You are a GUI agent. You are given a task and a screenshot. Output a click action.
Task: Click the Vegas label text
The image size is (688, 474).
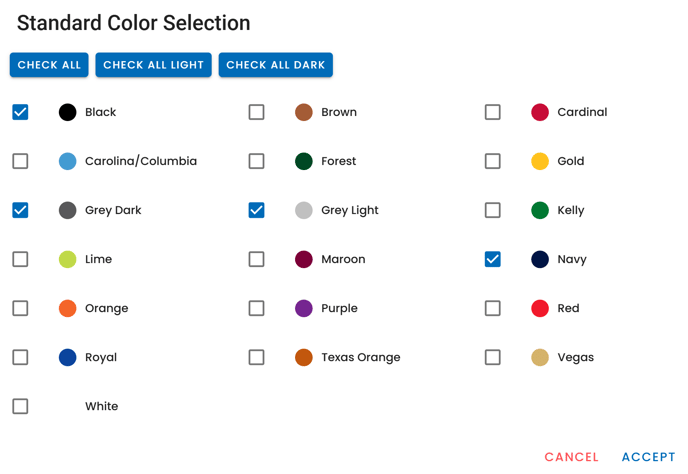coord(575,357)
